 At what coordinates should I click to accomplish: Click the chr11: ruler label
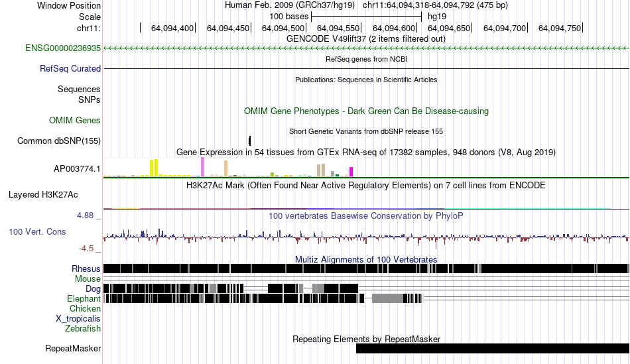(88, 28)
